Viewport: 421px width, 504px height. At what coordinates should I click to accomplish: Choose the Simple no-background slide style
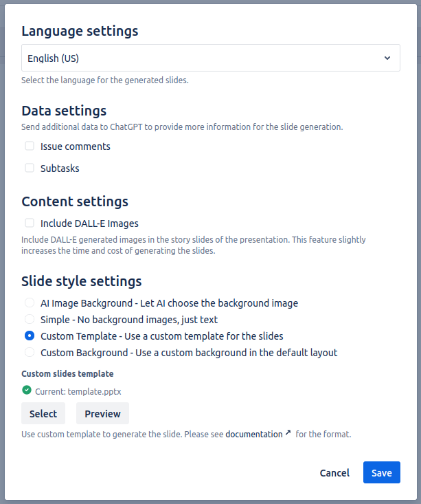pyautogui.click(x=30, y=319)
